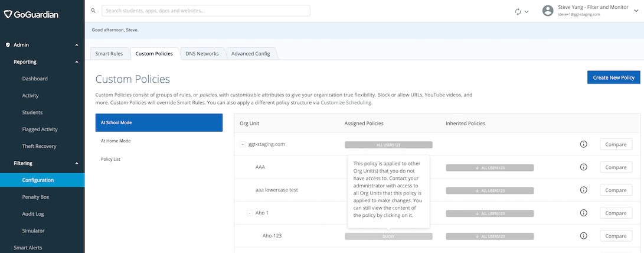The height and width of the screenshot is (253, 644).
Task: Open the info icon for ggt-staging.com row
Action: click(x=583, y=144)
